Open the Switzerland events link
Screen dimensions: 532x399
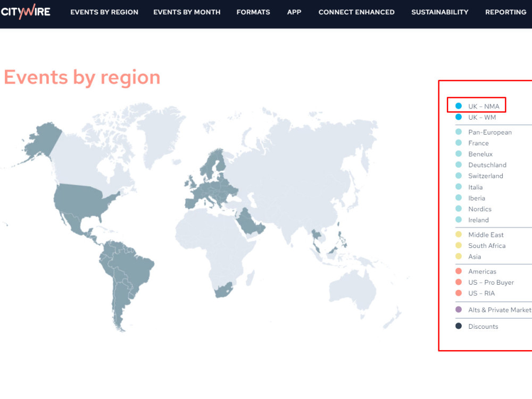coord(486,176)
